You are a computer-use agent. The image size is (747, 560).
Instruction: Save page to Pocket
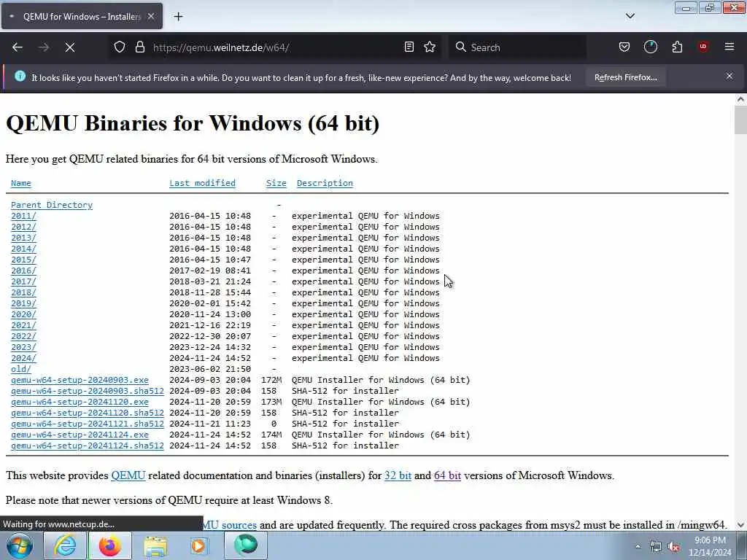point(624,47)
